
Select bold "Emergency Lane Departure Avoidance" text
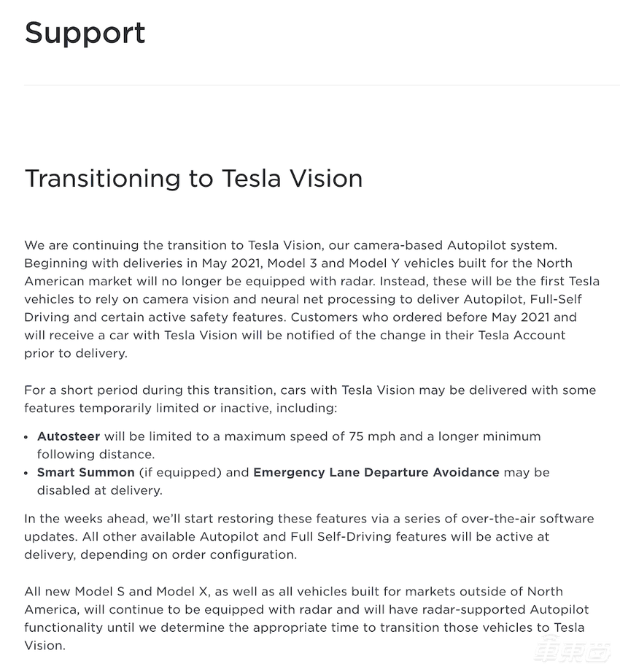coord(376,472)
